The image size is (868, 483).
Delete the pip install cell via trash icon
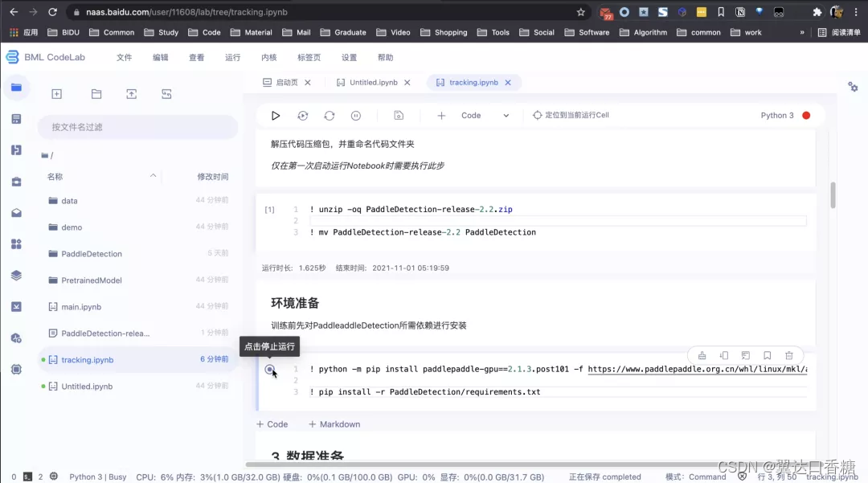click(789, 354)
